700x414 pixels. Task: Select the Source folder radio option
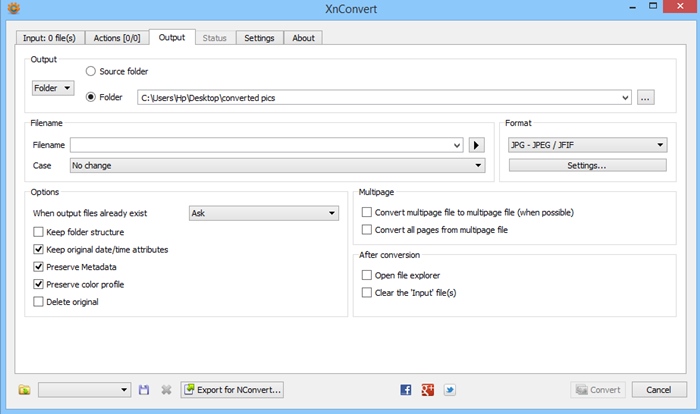(91, 71)
